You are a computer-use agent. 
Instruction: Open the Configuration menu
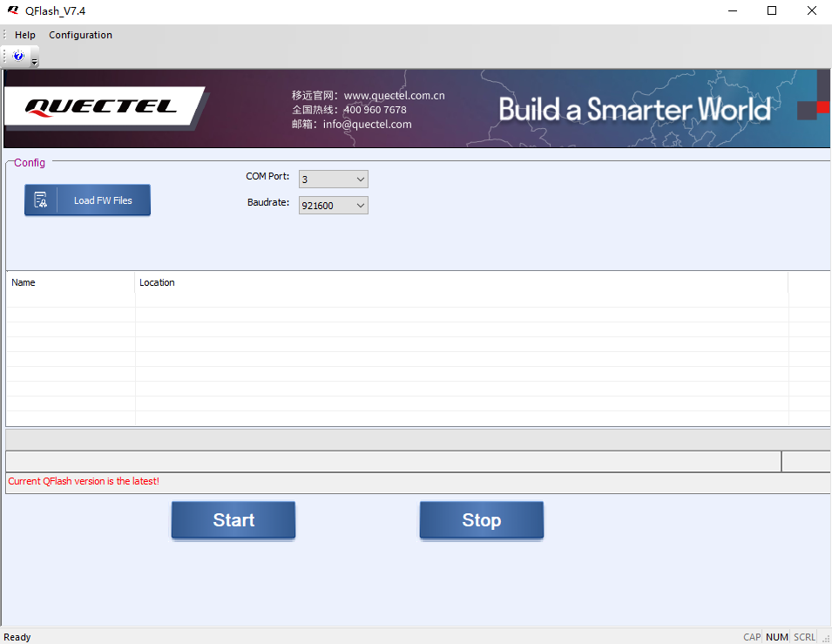pos(81,35)
